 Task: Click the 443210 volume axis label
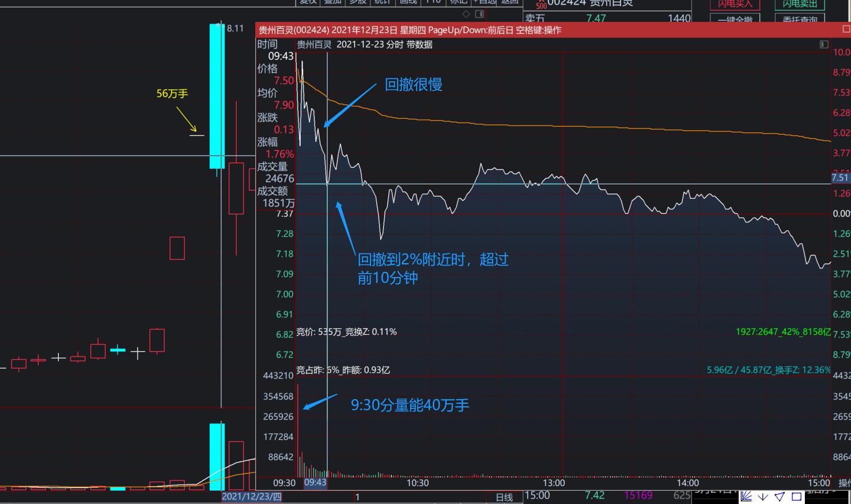(x=278, y=376)
